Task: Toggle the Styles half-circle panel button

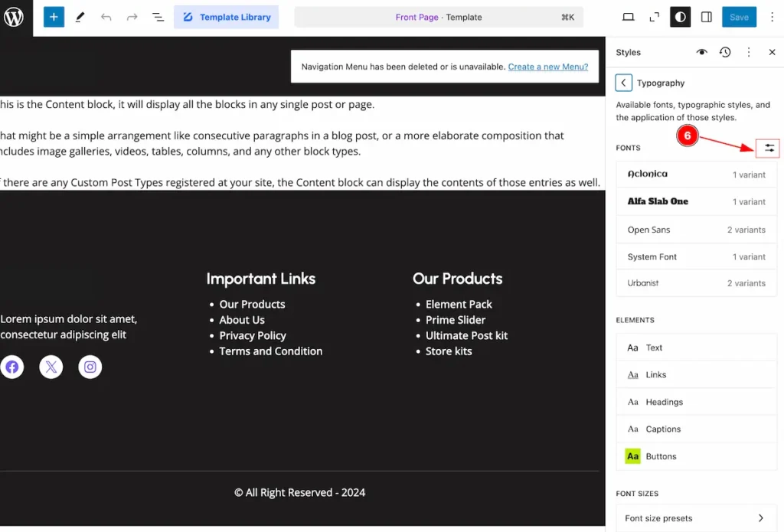Action: (680, 17)
